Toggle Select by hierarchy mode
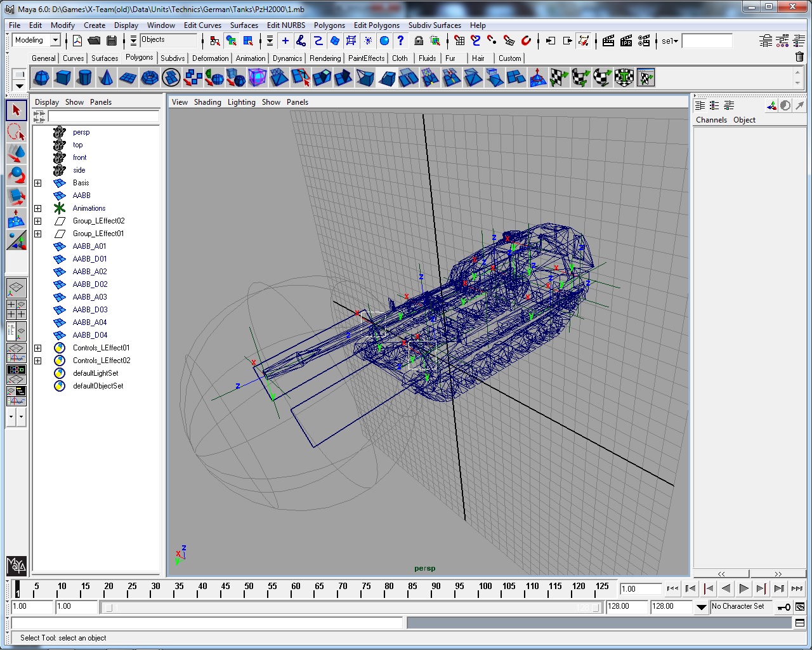Image resolution: width=812 pixels, height=650 pixels. 215,41
